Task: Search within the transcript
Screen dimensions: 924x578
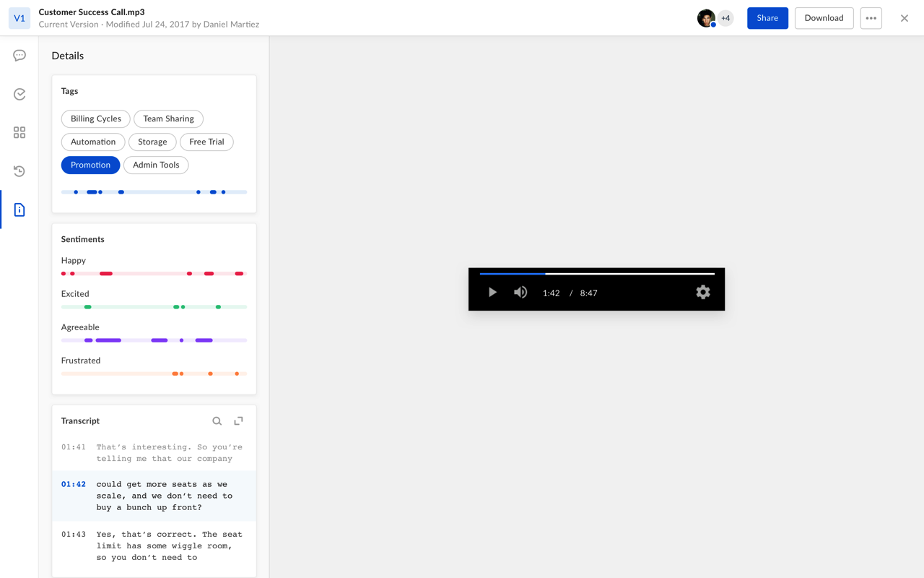Action: tap(217, 421)
